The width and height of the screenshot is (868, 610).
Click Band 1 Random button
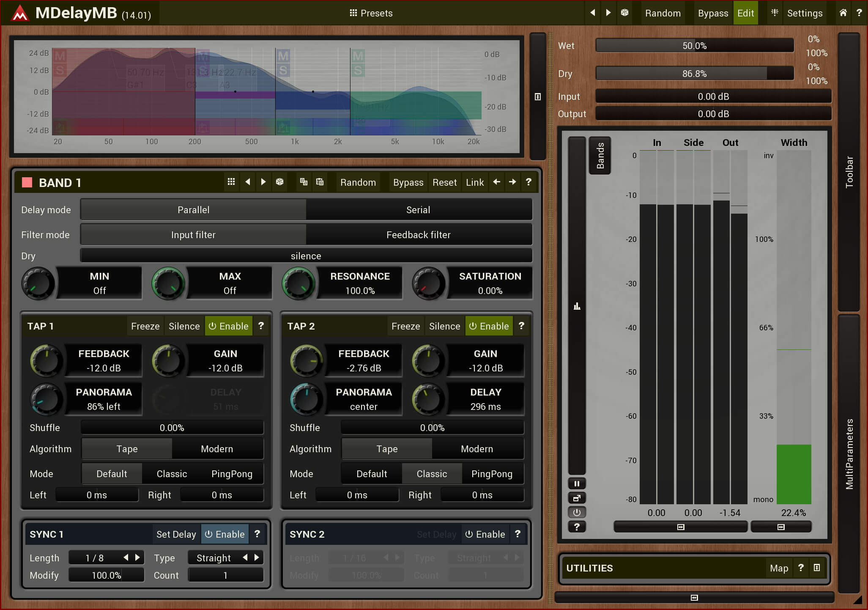point(358,182)
